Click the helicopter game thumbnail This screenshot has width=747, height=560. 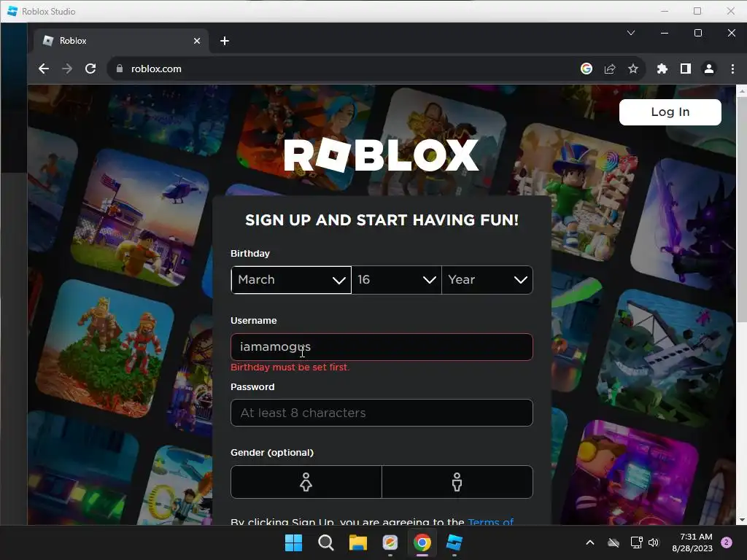(141, 218)
